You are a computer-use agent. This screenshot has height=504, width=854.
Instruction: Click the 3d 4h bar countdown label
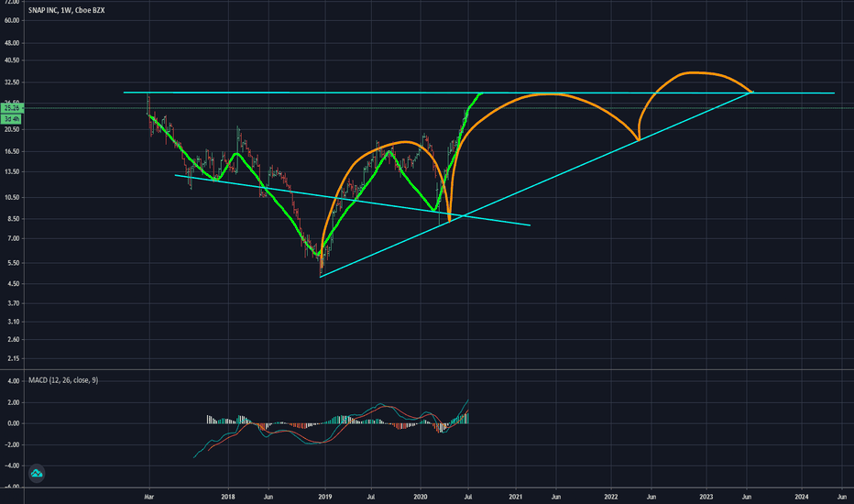point(12,119)
